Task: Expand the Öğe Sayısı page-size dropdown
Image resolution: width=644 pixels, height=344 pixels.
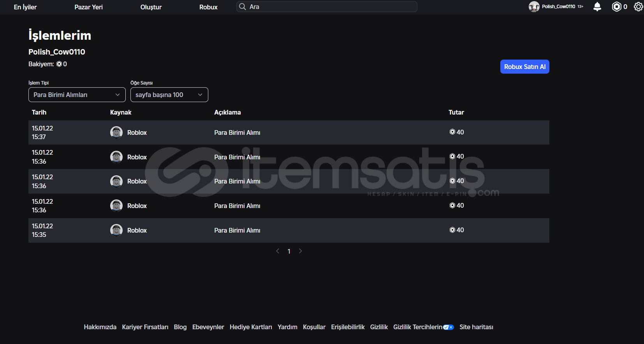Action: point(169,95)
